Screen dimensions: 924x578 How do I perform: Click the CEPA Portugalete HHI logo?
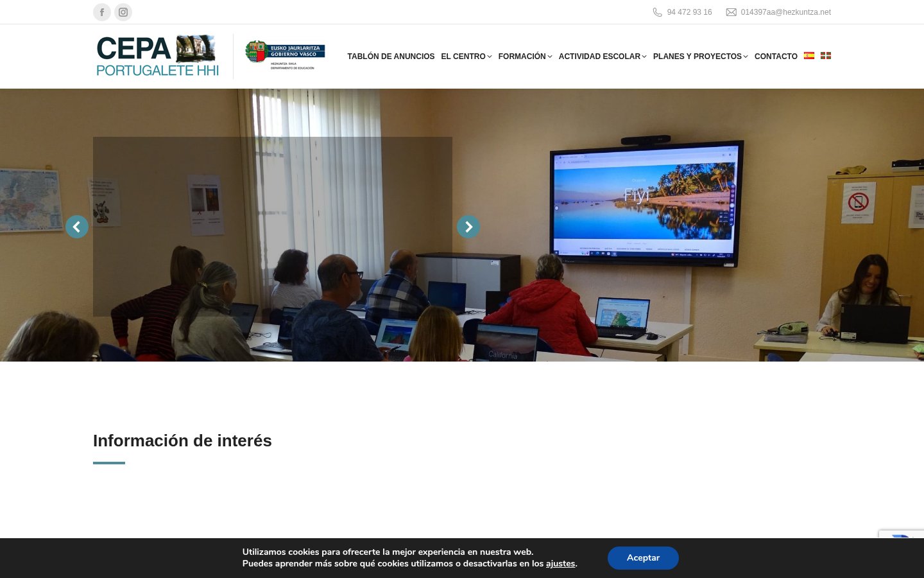coord(158,57)
